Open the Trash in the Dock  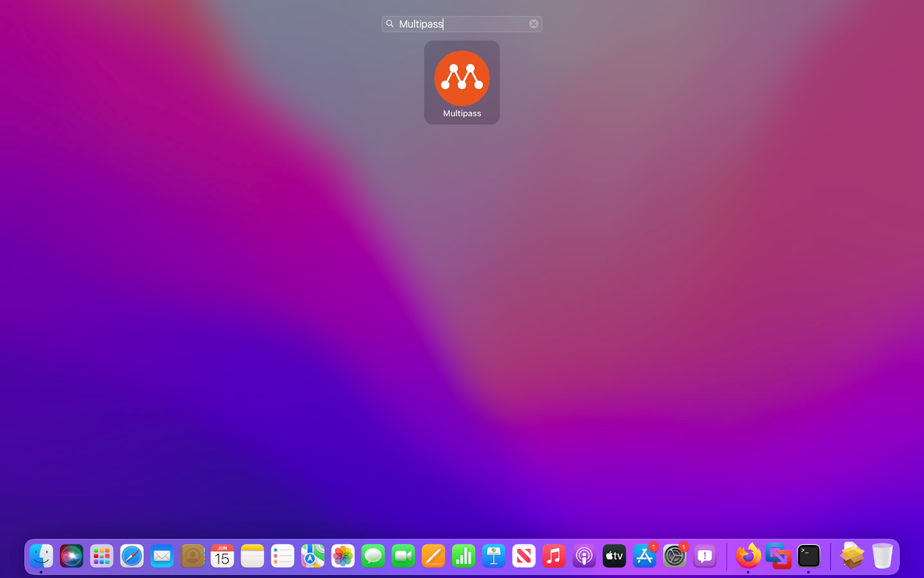pyautogui.click(x=882, y=556)
